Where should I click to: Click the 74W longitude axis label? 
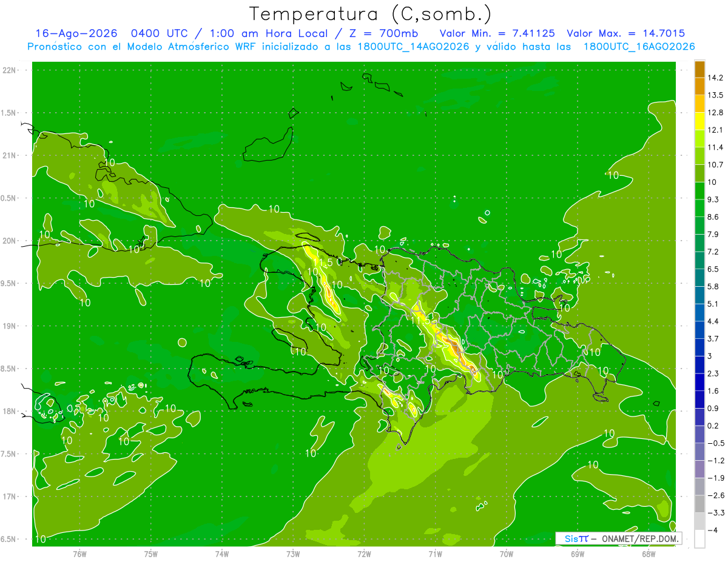(222, 554)
